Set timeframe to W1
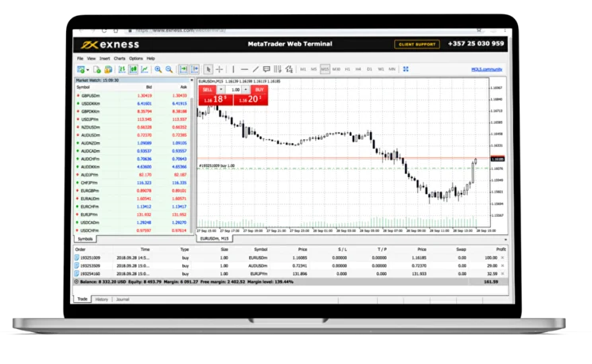Screen dimensions: 592x364 [x=380, y=69]
